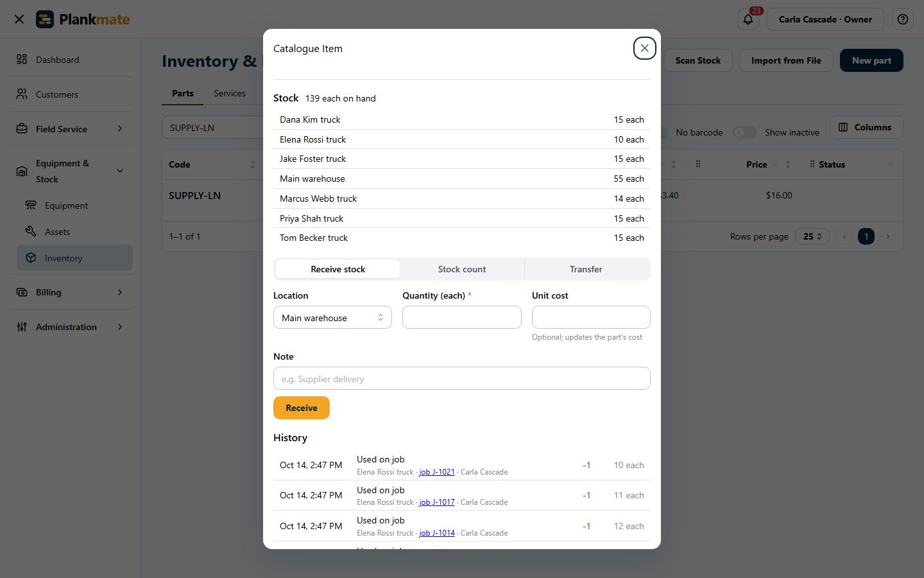Open the Rows per page 25 dropdown

[x=812, y=236]
